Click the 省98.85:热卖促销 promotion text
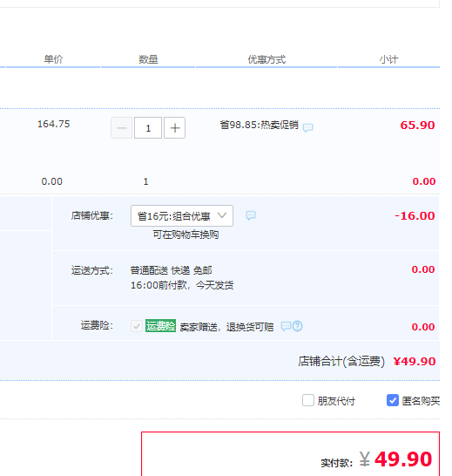Viewport: 452px width, 476px height. click(x=259, y=125)
